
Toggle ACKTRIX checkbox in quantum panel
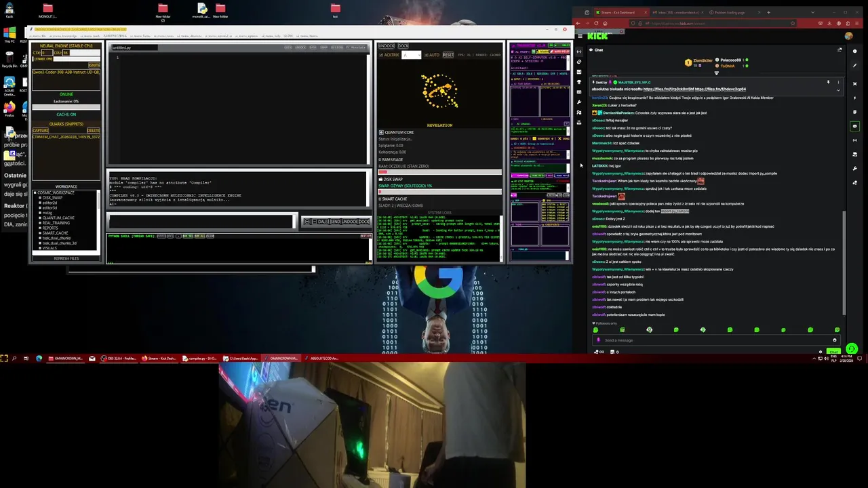tap(381, 55)
